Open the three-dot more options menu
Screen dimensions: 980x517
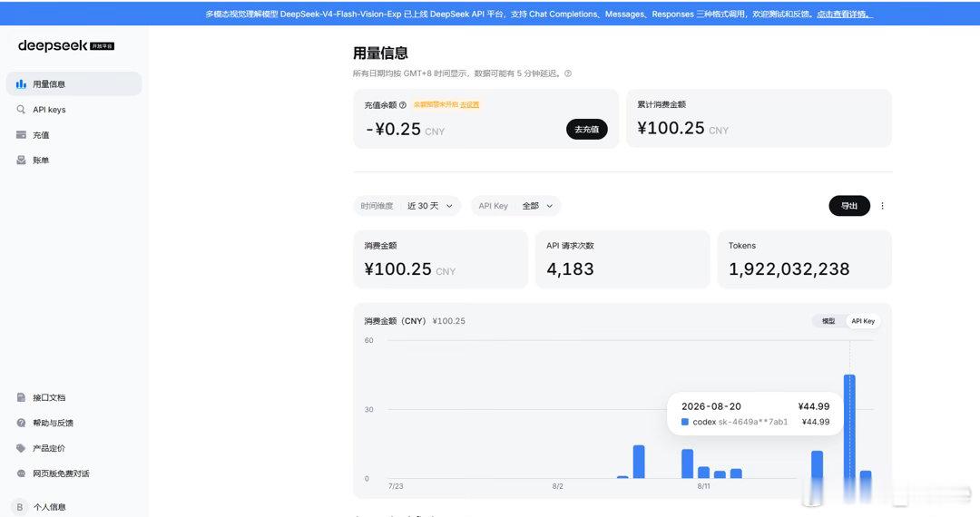[x=882, y=205]
